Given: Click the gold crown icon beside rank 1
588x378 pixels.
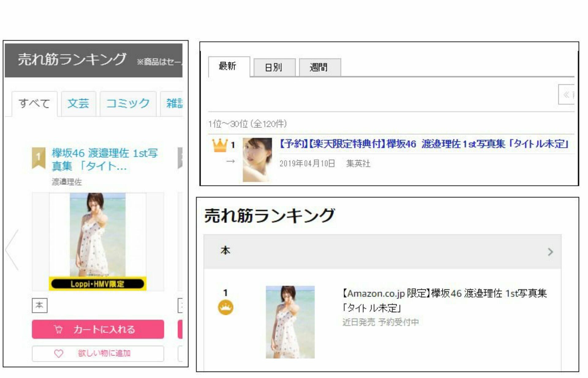Looking at the screenshot, I should [x=220, y=145].
